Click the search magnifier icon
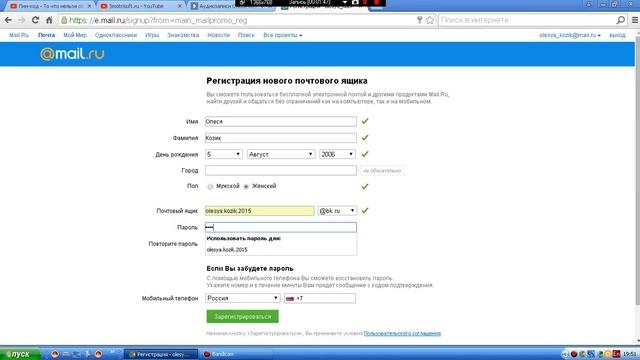 coord(620,20)
